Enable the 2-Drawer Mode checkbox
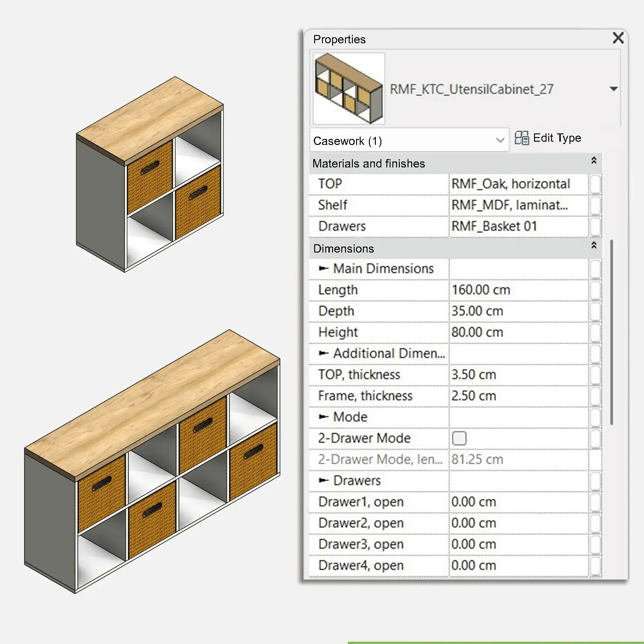The image size is (644, 644). click(459, 438)
